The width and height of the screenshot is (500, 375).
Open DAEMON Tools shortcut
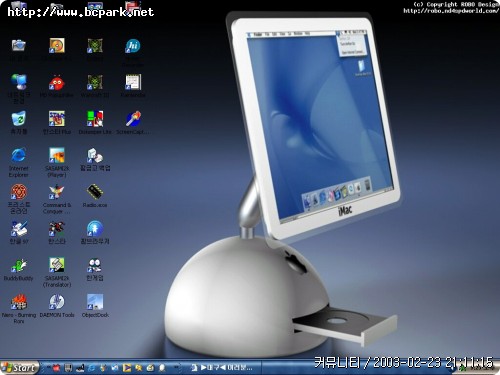point(57,302)
